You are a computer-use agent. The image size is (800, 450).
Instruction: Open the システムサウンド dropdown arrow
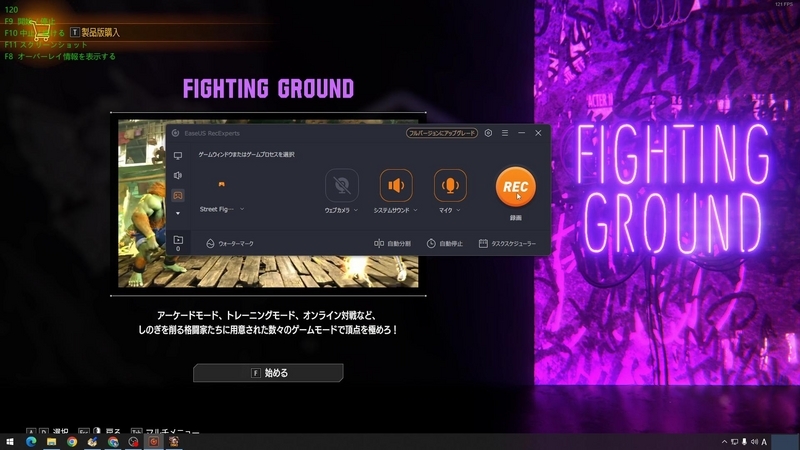[x=415, y=210]
